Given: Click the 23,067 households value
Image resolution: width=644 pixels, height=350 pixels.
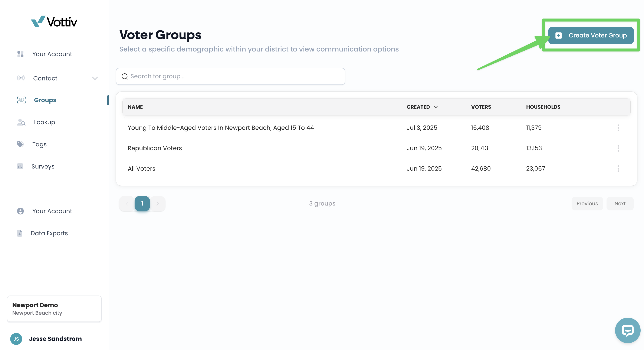Looking at the screenshot, I should 536,169.
